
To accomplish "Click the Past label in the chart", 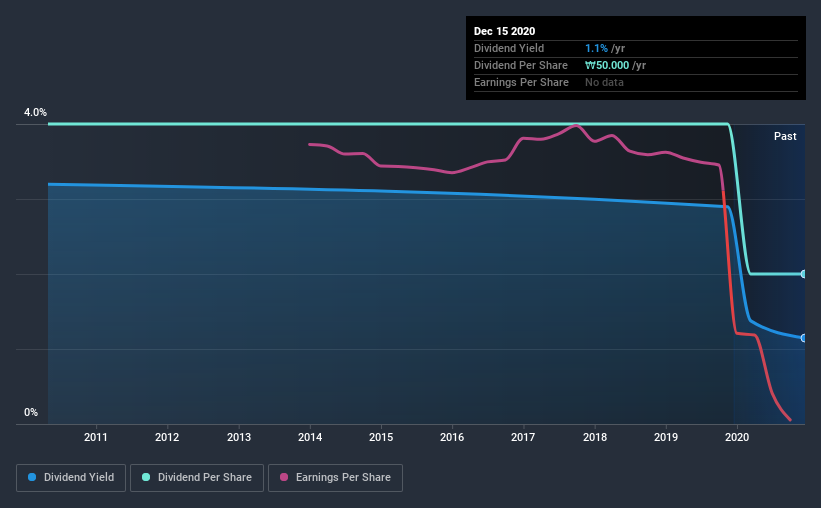I will pos(785,136).
